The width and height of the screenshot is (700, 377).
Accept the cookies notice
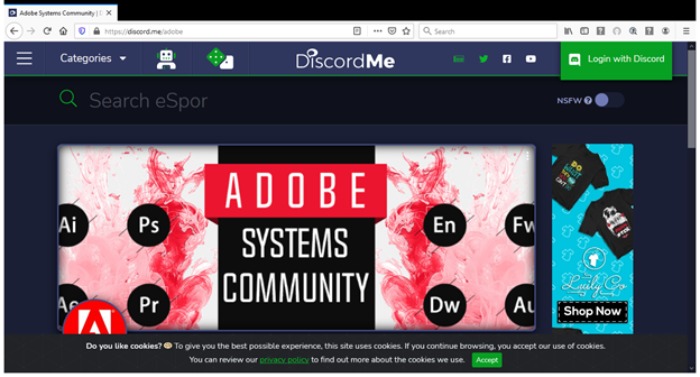coord(487,360)
